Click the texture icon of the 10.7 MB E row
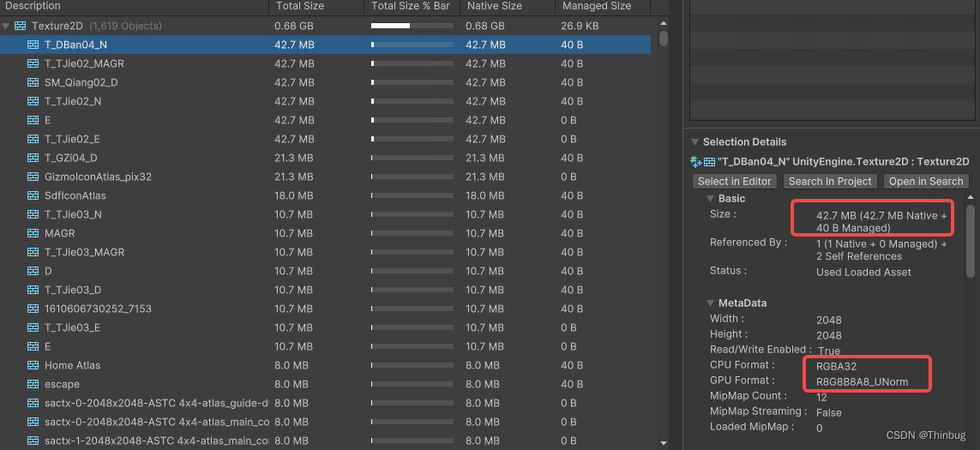Image resolution: width=980 pixels, height=450 pixels. tap(33, 346)
